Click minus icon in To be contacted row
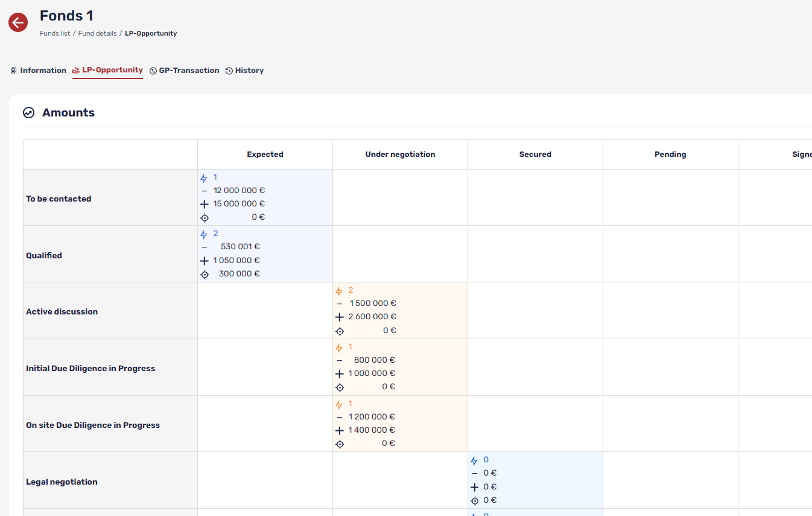The height and width of the screenshot is (516, 812). 205,191
